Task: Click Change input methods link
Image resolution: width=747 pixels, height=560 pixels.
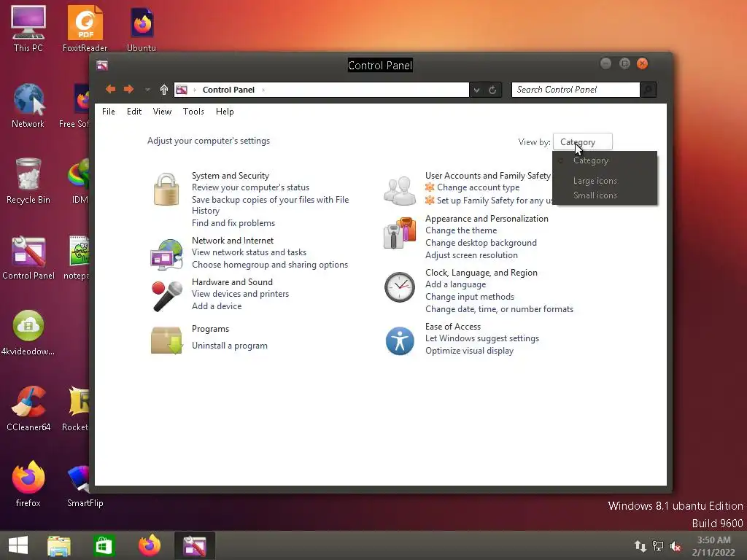Action: tap(470, 297)
